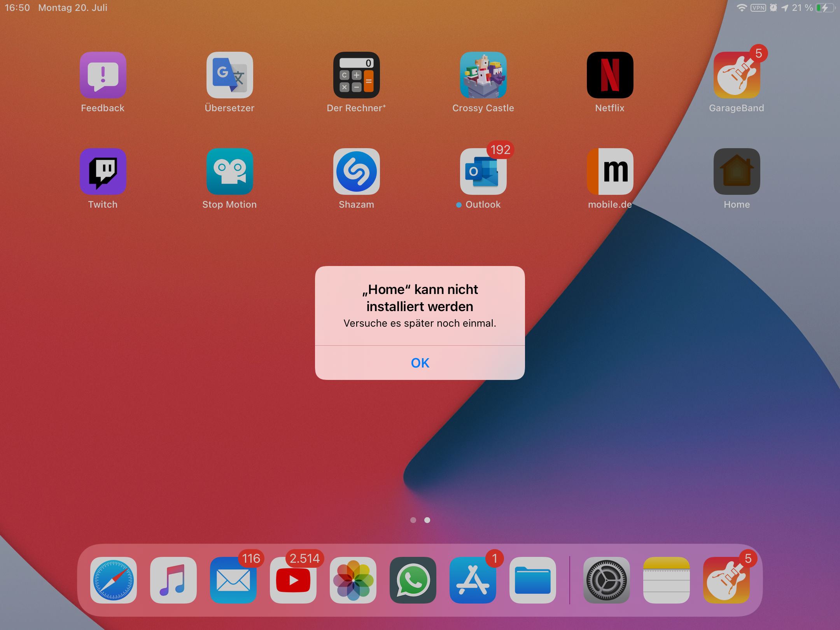Tap OK in the install error alert
The width and height of the screenshot is (840, 630).
420,363
